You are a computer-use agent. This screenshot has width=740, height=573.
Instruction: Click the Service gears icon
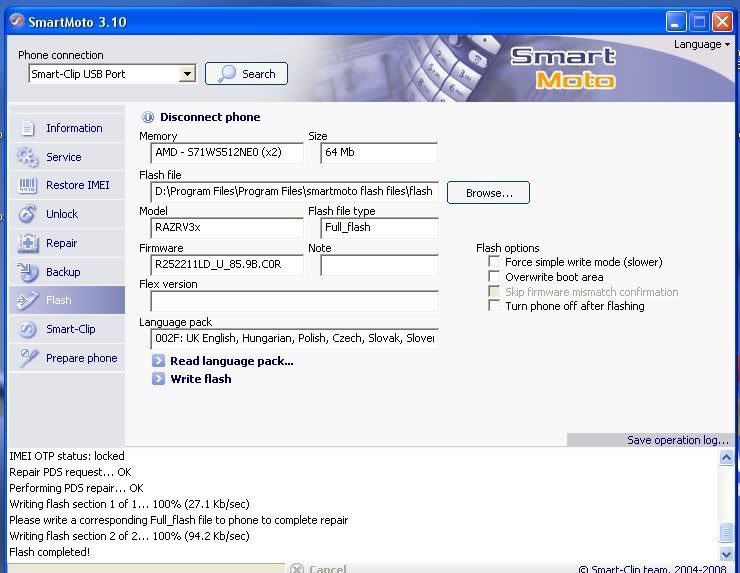pos(27,157)
